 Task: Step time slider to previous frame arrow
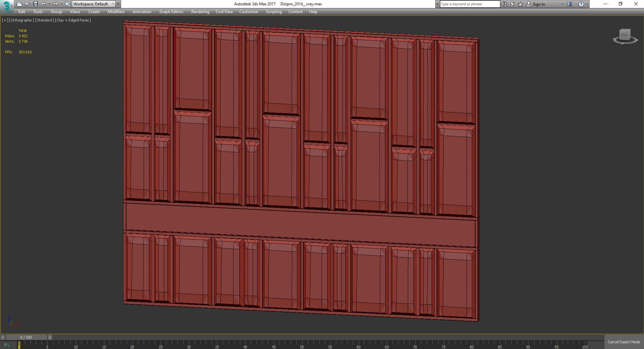[x=3, y=337]
